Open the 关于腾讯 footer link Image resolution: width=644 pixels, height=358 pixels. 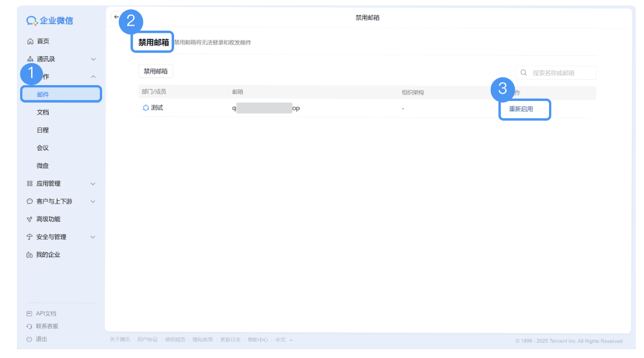pos(120,340)
